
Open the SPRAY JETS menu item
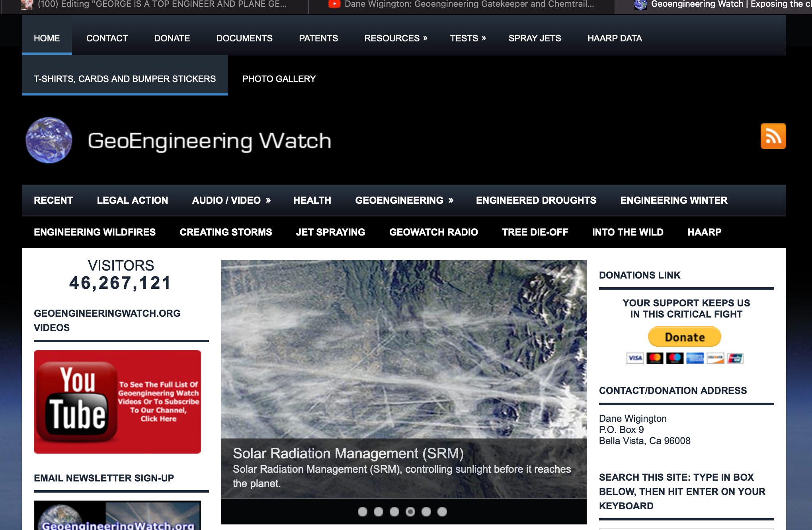535,38
